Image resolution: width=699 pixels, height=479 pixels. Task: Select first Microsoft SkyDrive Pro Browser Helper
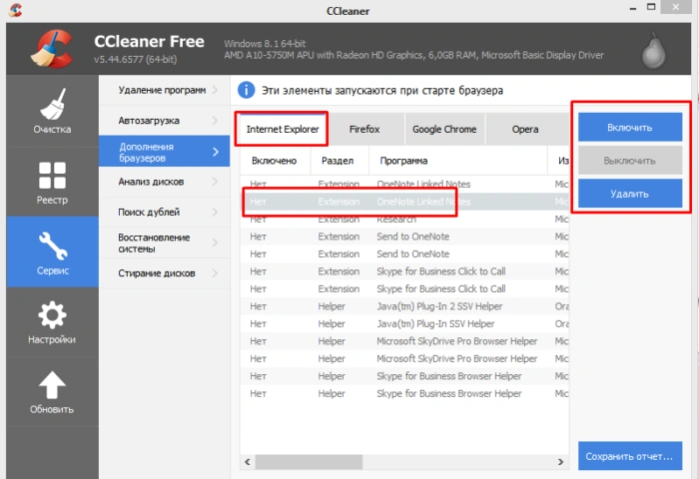point(405,341)
